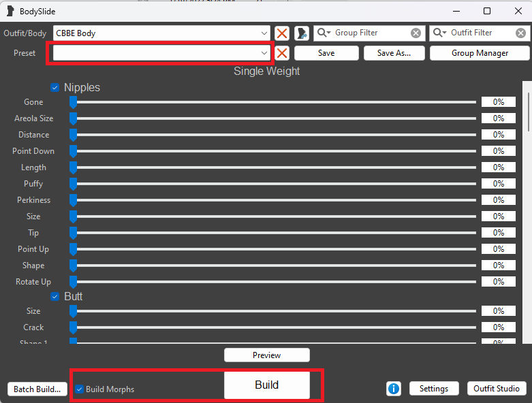Image resolution: width=532 pixels, height=403 pixels.
Task: Click the Single Weight heading text
Action: point(266,71)
